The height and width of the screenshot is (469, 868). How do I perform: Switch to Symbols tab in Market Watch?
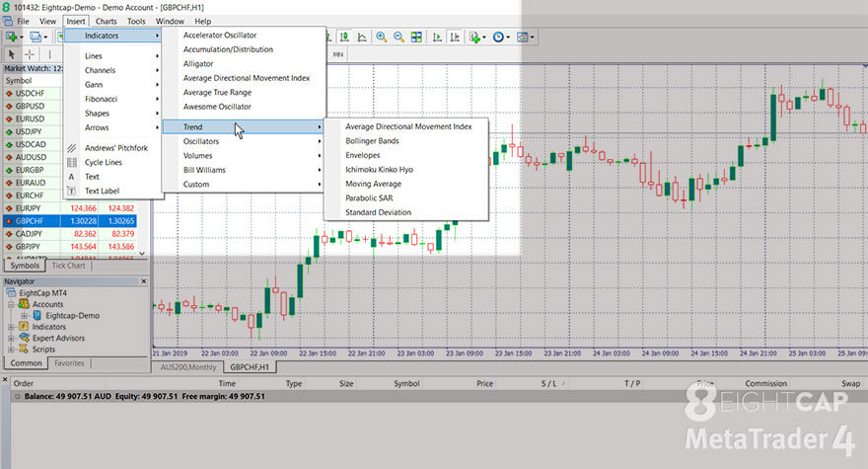tap(25, 266)
